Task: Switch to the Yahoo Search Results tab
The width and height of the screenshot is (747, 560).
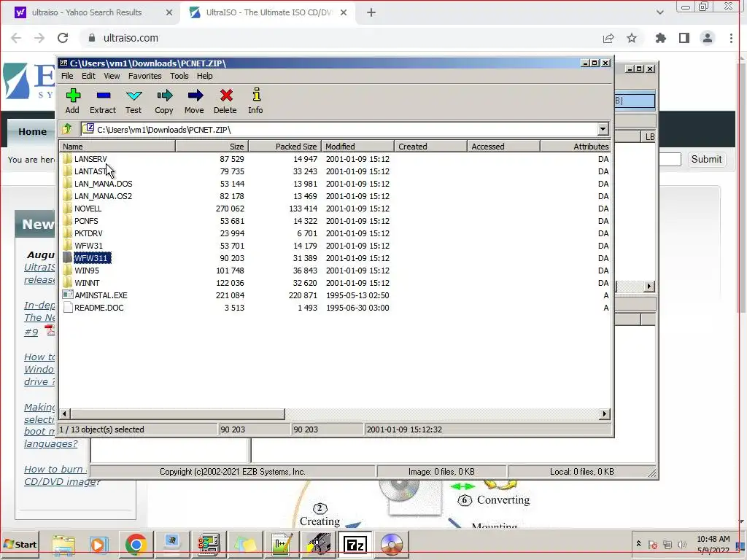Action: click(87, 12)
